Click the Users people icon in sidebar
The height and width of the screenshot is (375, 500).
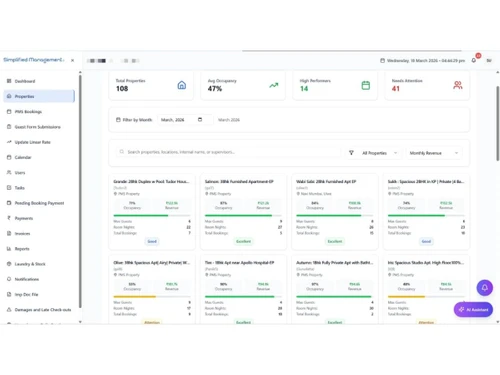[9, 172]
